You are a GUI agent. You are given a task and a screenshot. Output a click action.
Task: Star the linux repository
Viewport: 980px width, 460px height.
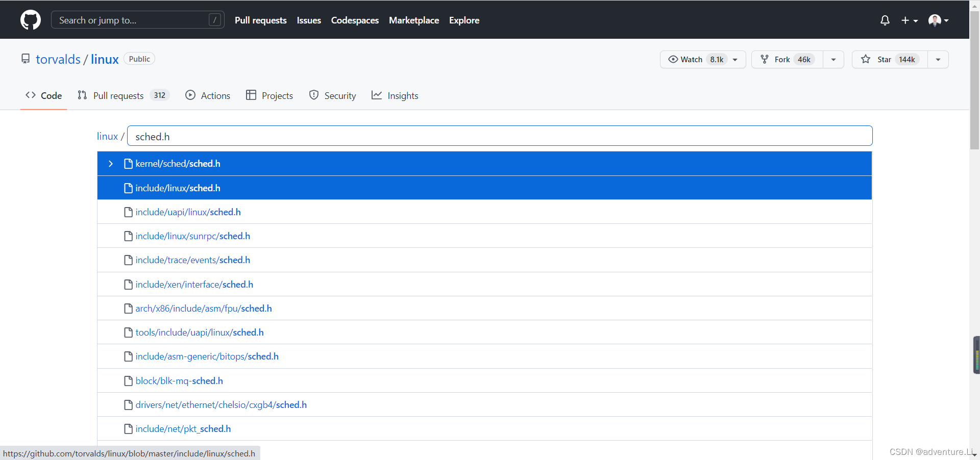click(890, 60)
